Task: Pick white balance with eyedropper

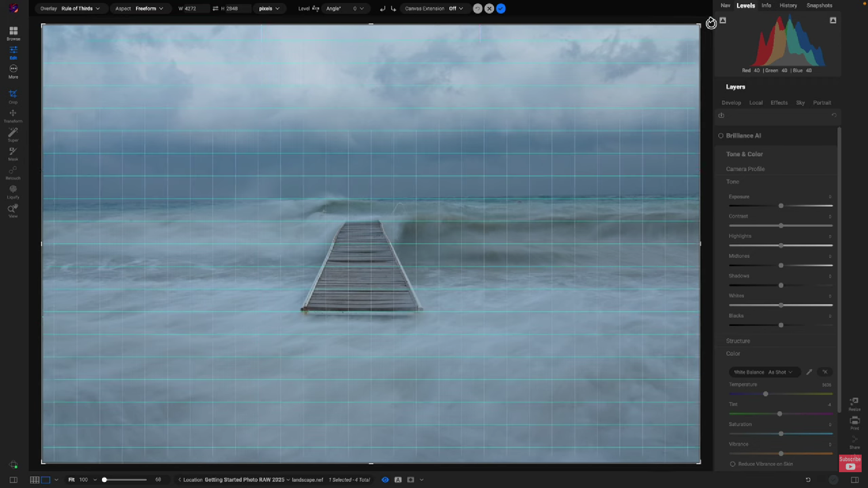Action: (809, 372)
